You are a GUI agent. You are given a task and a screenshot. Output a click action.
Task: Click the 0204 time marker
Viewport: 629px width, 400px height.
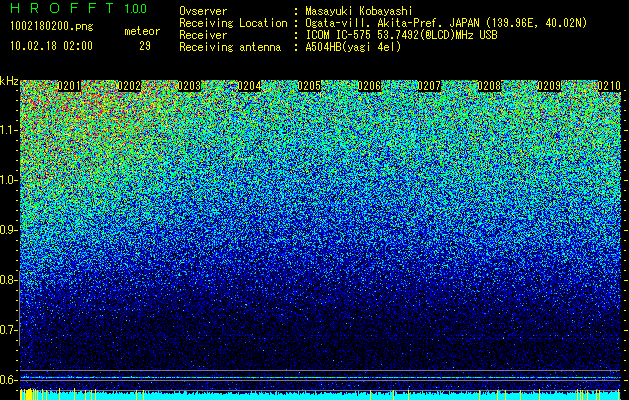(x=249, y=86)
